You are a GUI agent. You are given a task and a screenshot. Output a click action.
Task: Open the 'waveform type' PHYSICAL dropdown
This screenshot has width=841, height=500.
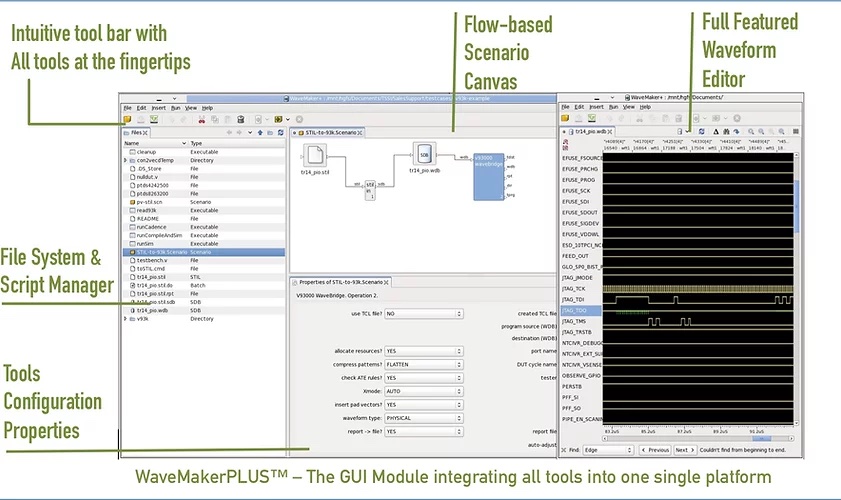[x=424, y=418]
